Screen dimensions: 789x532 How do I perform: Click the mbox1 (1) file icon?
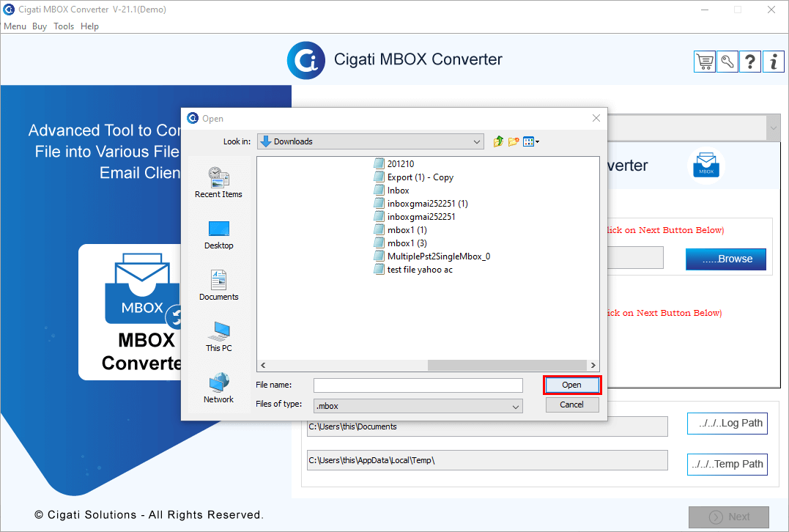pyautogui.click(x=379, y=229)
